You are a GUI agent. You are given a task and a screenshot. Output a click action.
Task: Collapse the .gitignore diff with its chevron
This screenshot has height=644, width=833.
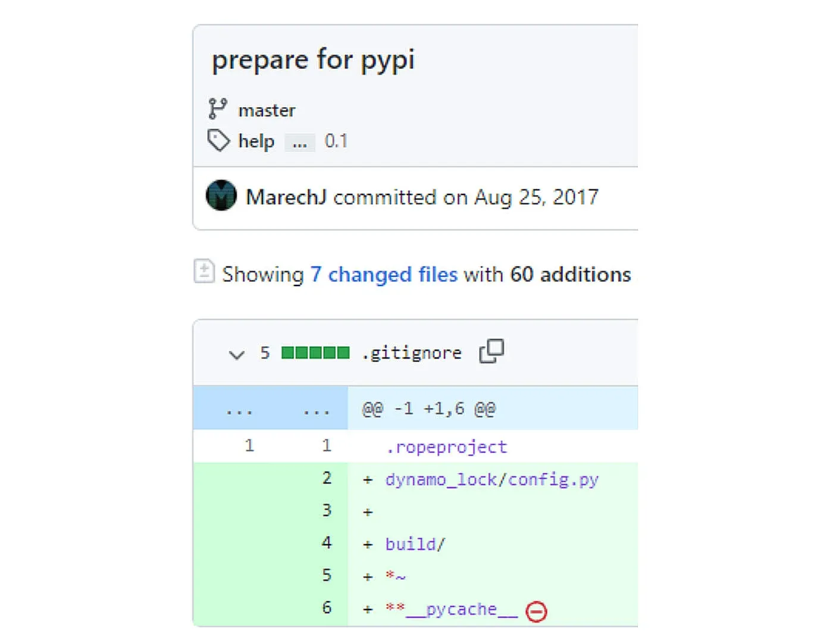[237, 354]
